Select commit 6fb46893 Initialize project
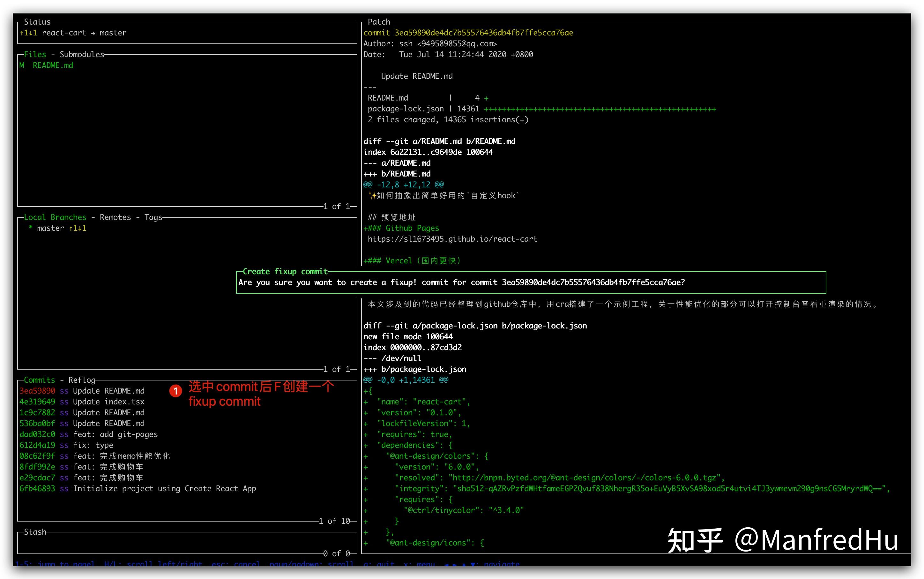This screenshot has height=579, width=924. [x=138, y=488]
